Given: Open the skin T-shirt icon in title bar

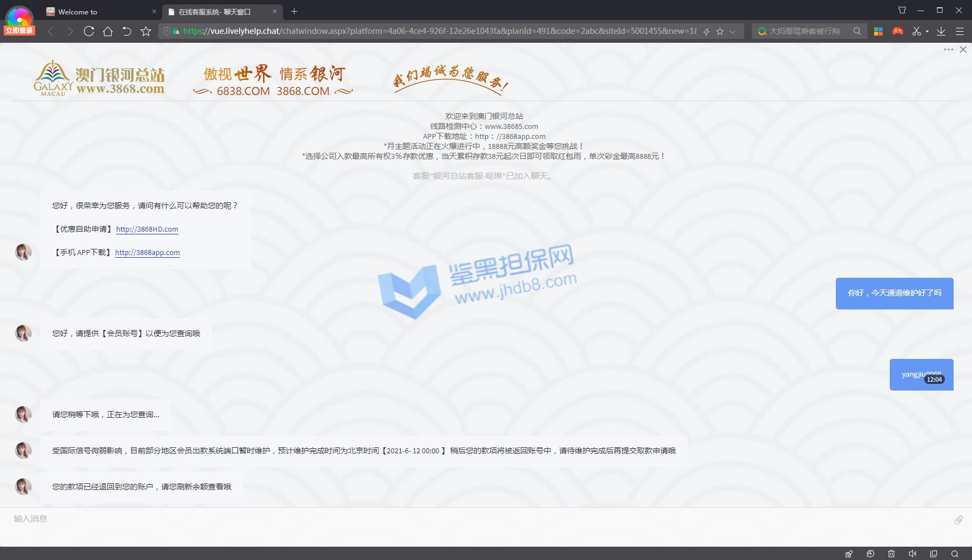Looking at the screenshot, I should 902,10.
